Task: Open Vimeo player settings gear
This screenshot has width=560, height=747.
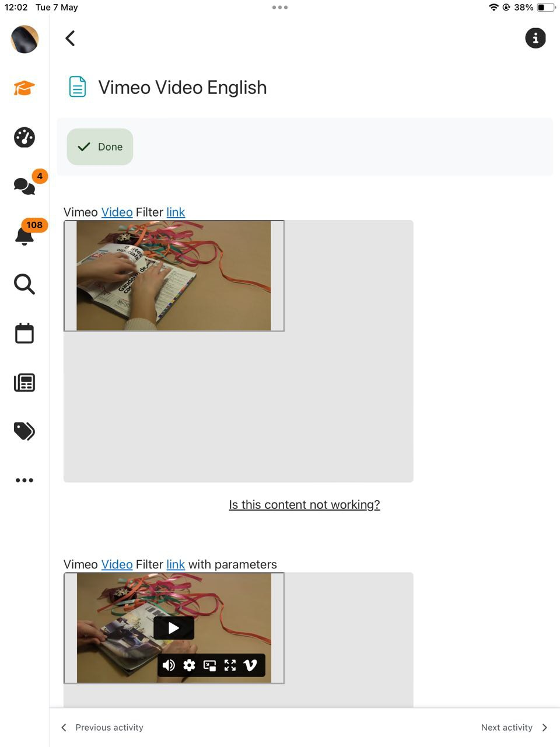Action: click(189, 665)
